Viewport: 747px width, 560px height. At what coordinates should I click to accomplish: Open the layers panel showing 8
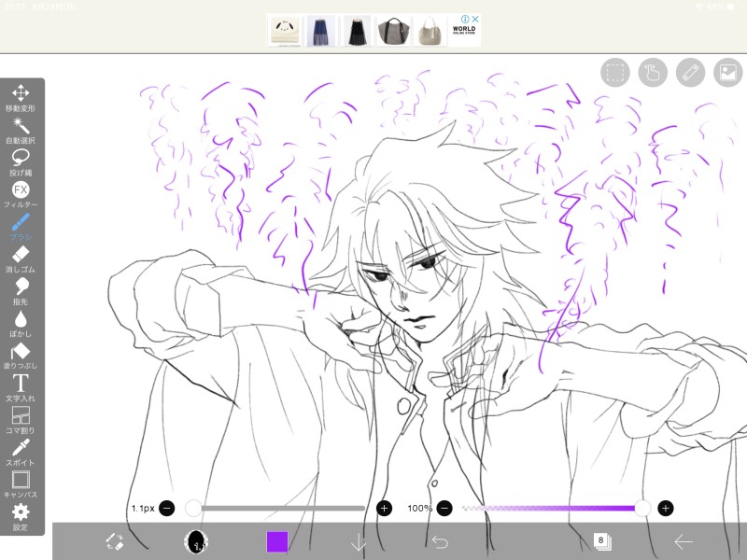[x=601, y=541]
